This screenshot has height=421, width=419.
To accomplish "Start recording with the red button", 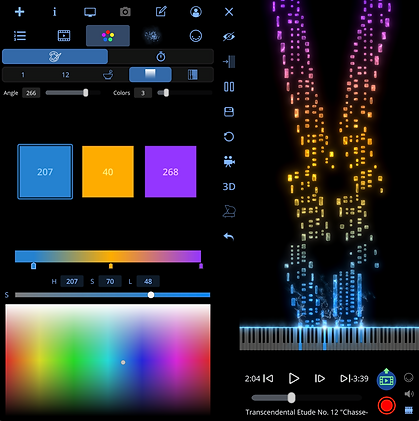I will (x=387, y=405).
